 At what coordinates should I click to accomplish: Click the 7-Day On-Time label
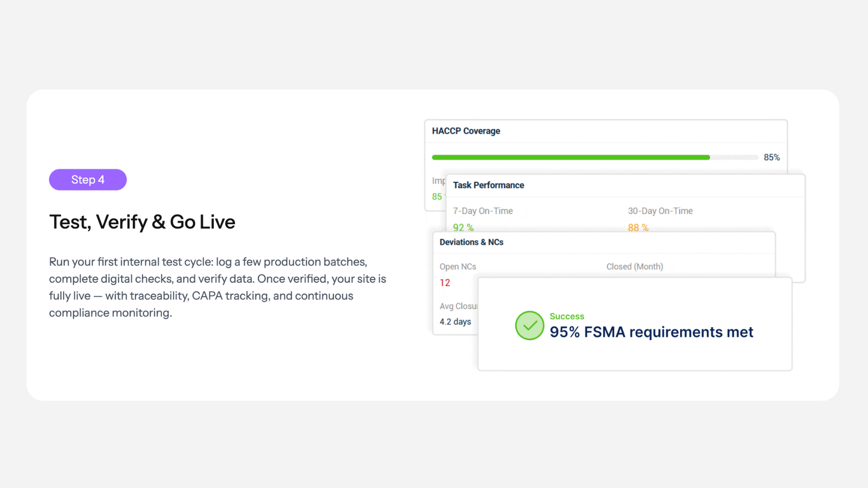(x=483, y=211)
